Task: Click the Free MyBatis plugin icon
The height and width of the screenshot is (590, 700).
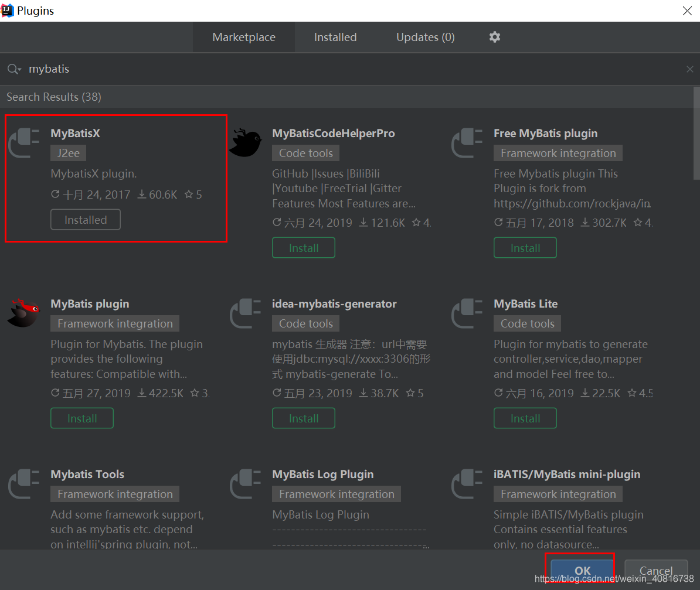Action: pyautogui.click(x=467, y=143)
